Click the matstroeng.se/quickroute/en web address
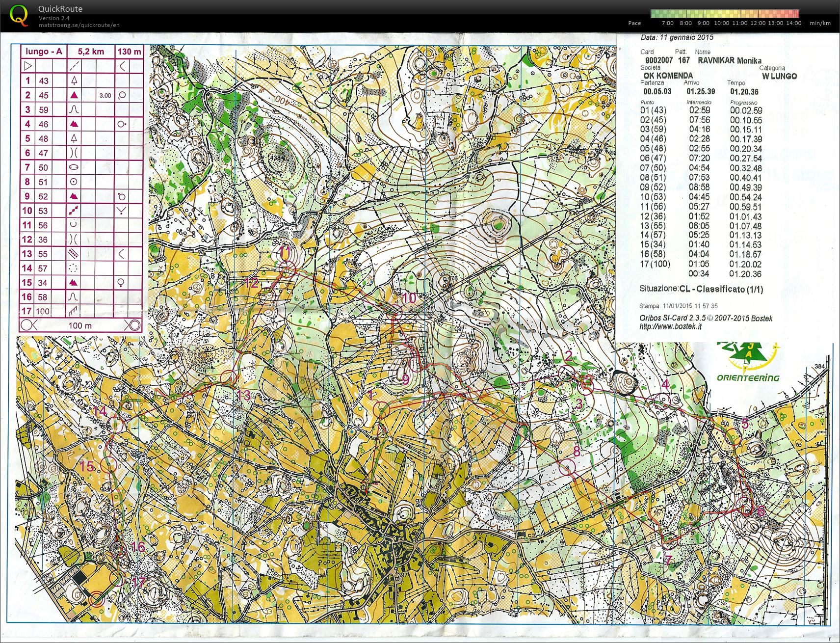The image size is (840, 643). pos(79,25)
